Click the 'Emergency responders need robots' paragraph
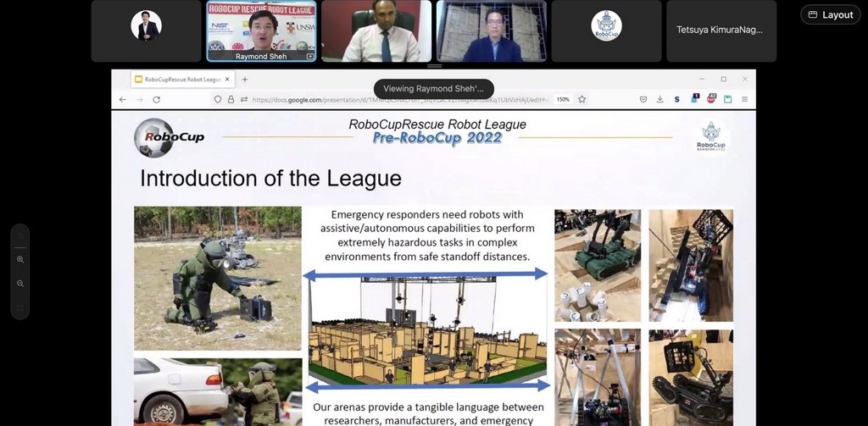The image size is (868, 426). (427, 235)
